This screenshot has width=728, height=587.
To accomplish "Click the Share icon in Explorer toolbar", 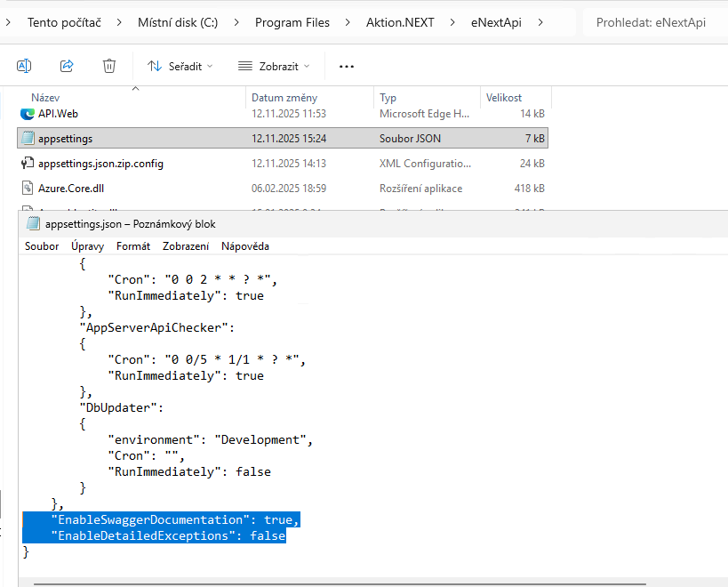I will [67, 66].
